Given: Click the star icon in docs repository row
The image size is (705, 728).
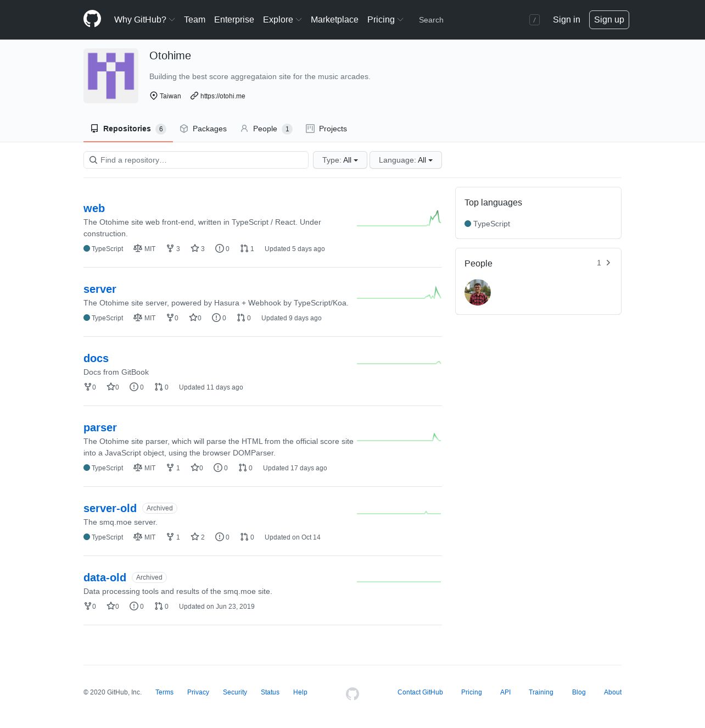Looking at the screenshot, I should click(x=110, y=387).
